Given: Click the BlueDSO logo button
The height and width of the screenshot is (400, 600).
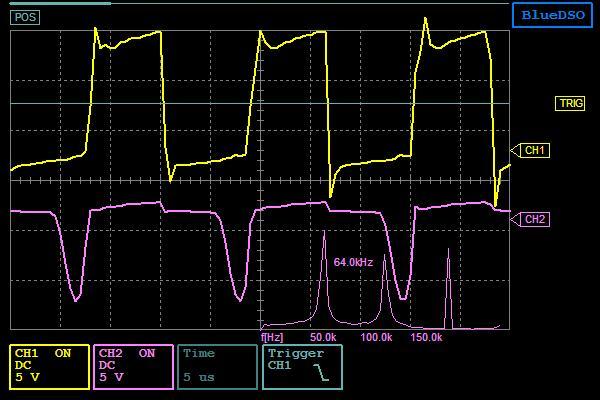Looking at the screenshot, I should pyautogui.click(x=553, y=15).
